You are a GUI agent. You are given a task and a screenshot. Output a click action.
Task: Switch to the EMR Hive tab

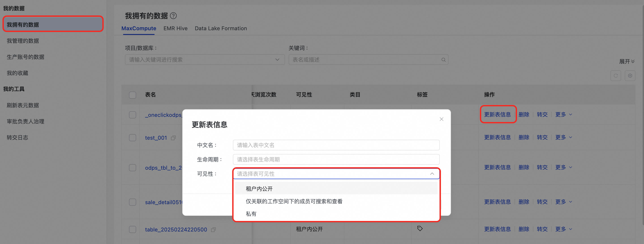coord(175,28)
